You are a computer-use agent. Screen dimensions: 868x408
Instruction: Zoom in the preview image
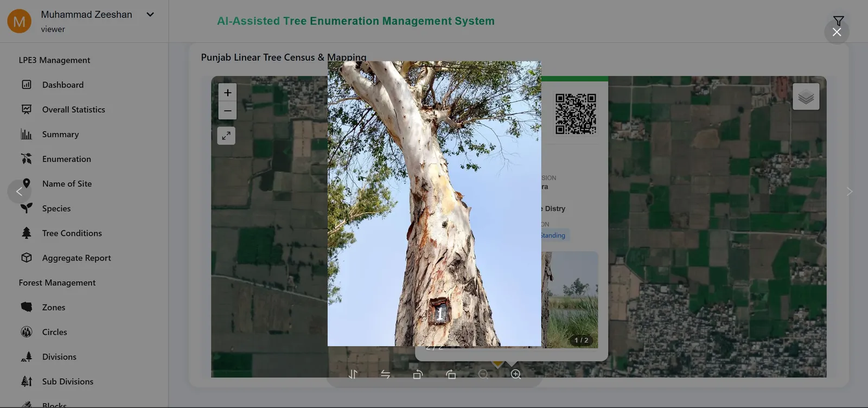point(516,374)
